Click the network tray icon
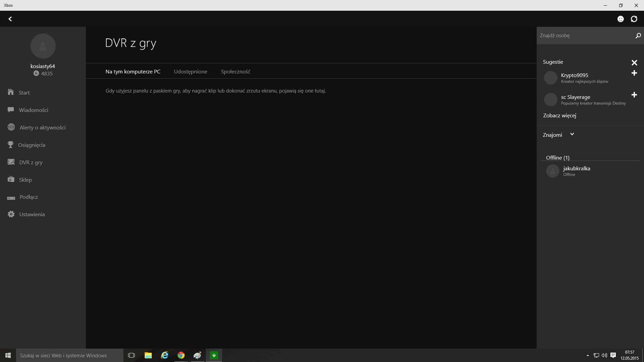 (596, 355)
